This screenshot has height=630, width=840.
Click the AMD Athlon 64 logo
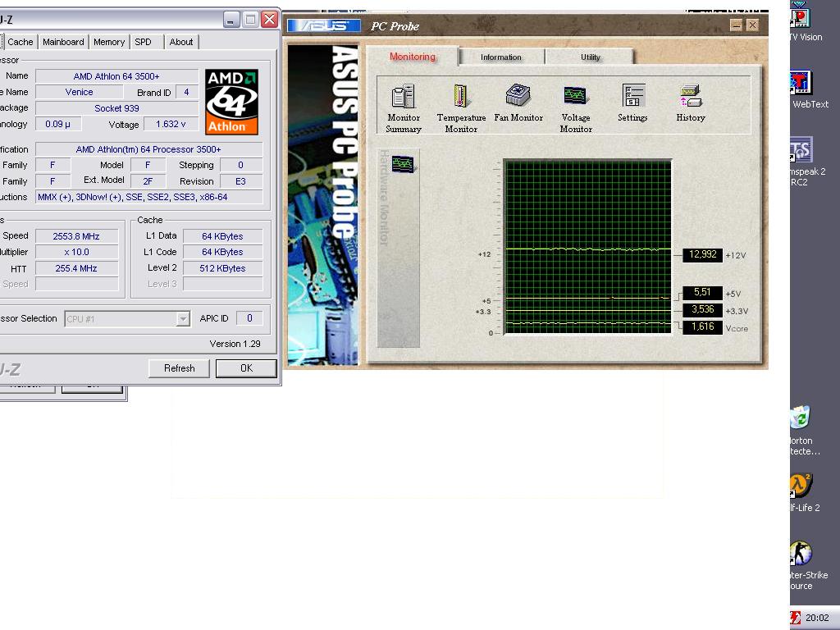[x=231, y=101]
